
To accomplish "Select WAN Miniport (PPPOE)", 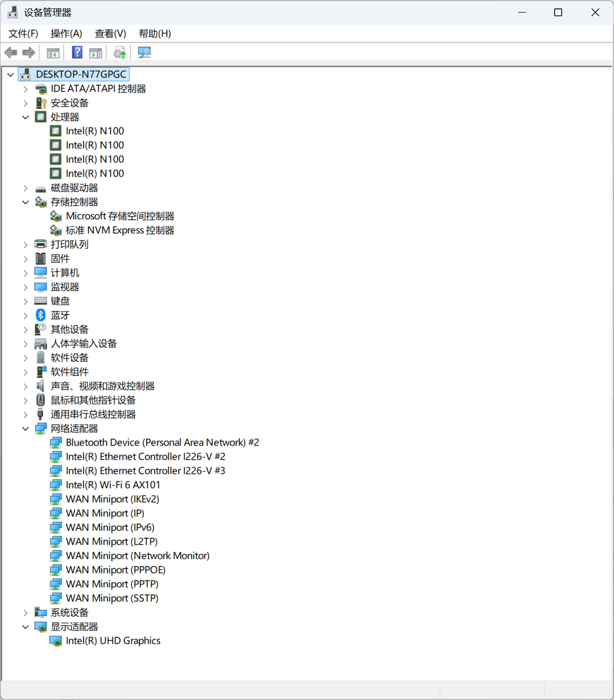I will [x=115, y=570].
